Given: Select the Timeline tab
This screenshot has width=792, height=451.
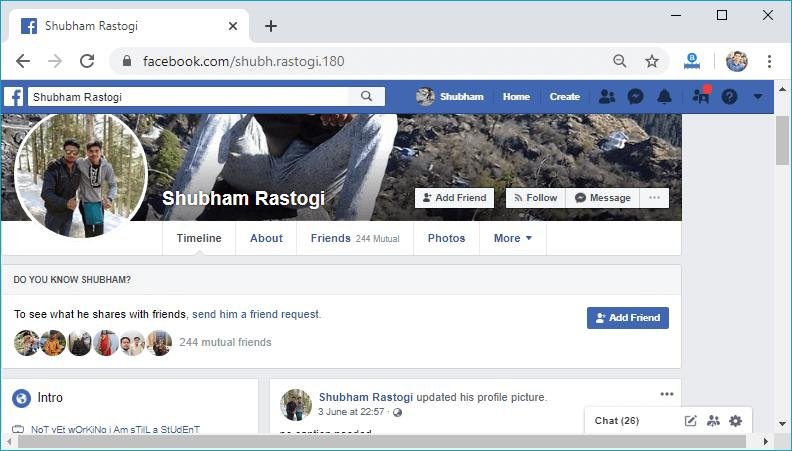Looking at the screenshot, I should 199,238.
